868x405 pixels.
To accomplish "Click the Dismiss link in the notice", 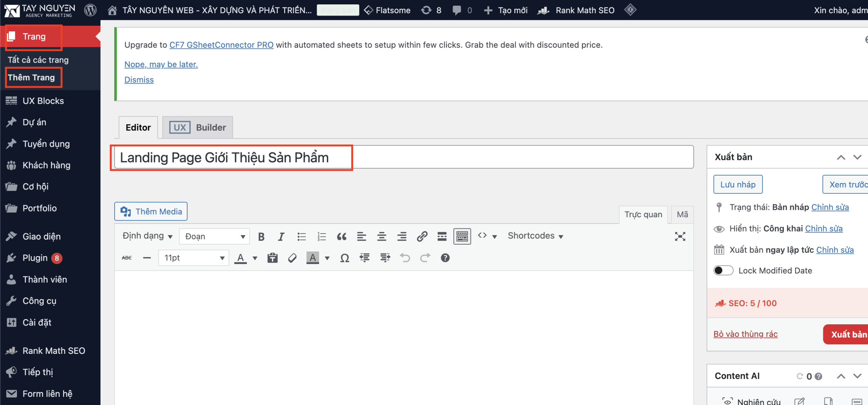I will point(139,80).
